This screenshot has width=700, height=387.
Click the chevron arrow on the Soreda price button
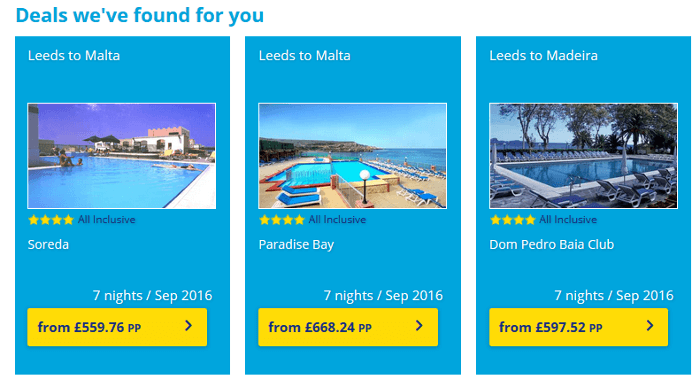tap(188, 326)
